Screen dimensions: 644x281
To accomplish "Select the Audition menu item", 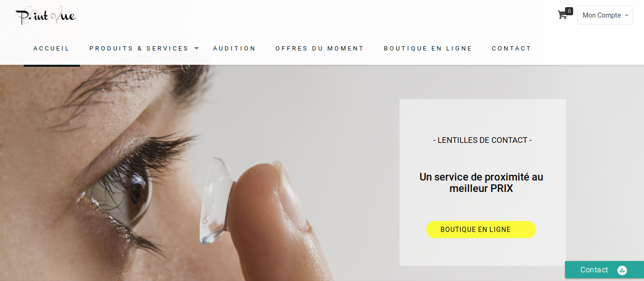I will tap(234, 49).
